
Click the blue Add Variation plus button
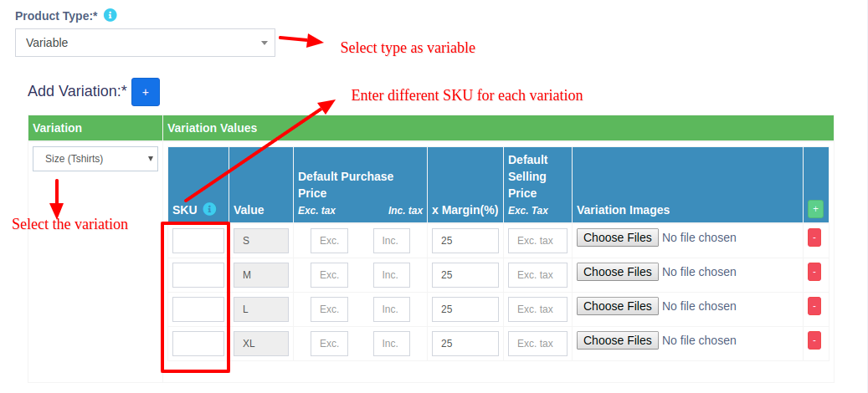(x=145, y=92)
